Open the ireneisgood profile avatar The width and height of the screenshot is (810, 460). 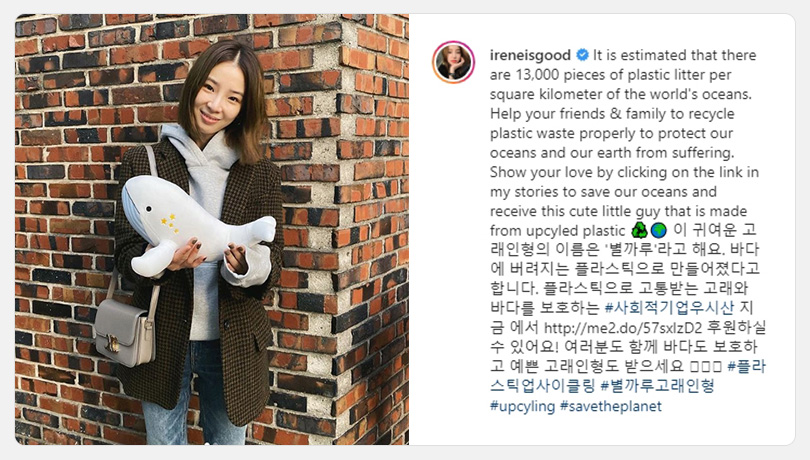tap(453, 62)
